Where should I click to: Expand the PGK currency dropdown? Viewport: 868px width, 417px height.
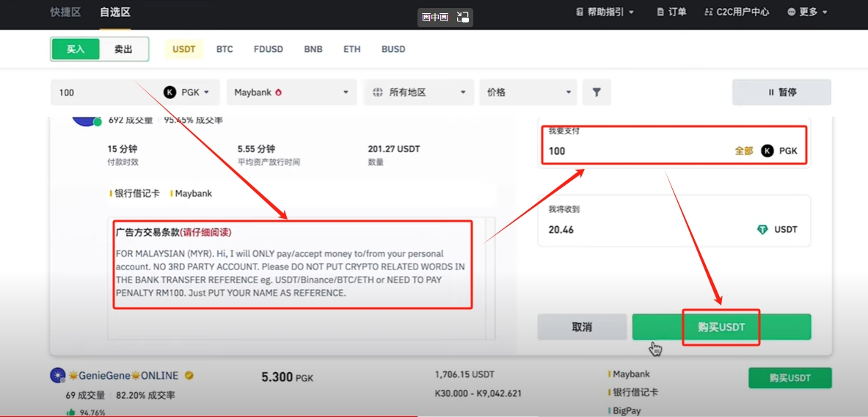(x=188, y=93)
